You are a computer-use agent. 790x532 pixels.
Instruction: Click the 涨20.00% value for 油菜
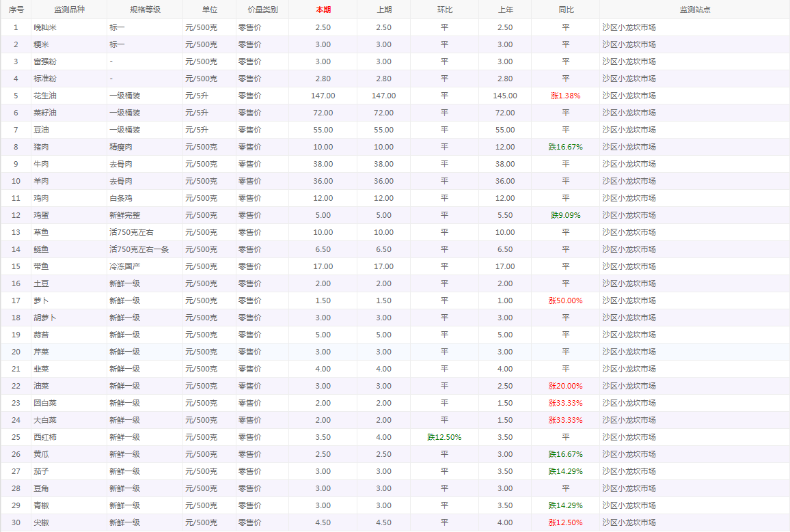566,386
